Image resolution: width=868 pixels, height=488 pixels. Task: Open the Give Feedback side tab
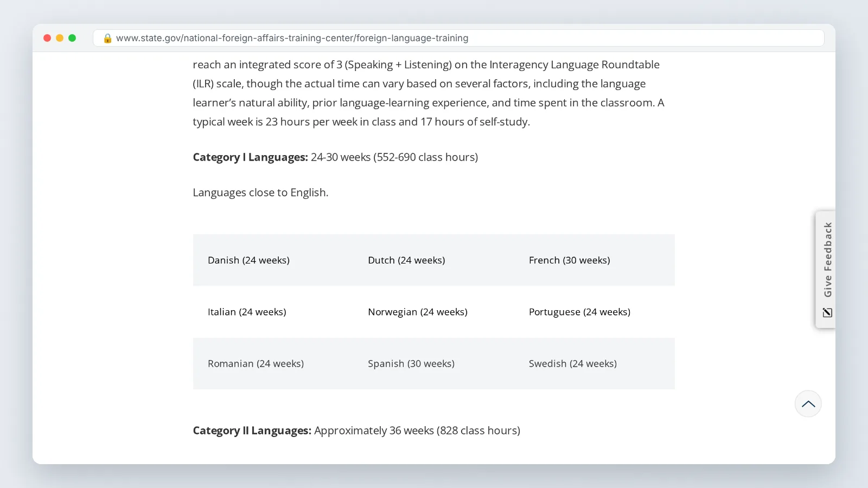(x=826, y=269)
